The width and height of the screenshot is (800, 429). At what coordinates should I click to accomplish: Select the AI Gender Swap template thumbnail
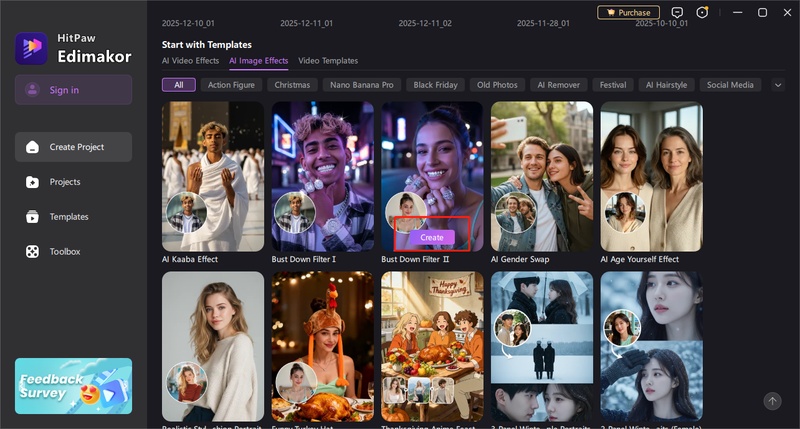pyautogui.click(x=539, y=176)
